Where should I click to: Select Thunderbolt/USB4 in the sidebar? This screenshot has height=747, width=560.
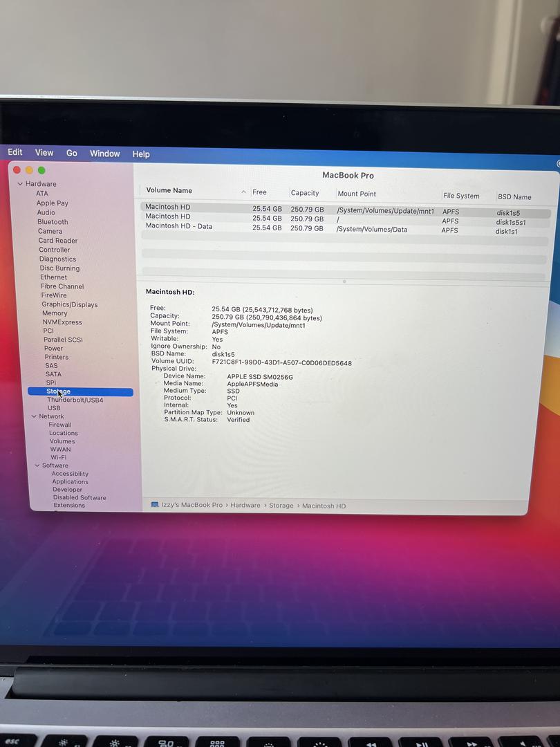pyautogui.click(x=75, y=400)
